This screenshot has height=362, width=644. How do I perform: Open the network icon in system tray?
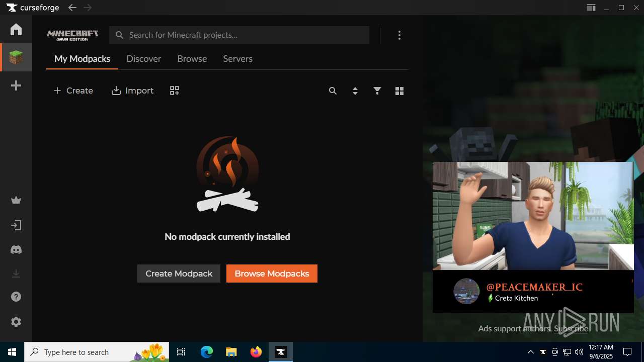(567, 352)
